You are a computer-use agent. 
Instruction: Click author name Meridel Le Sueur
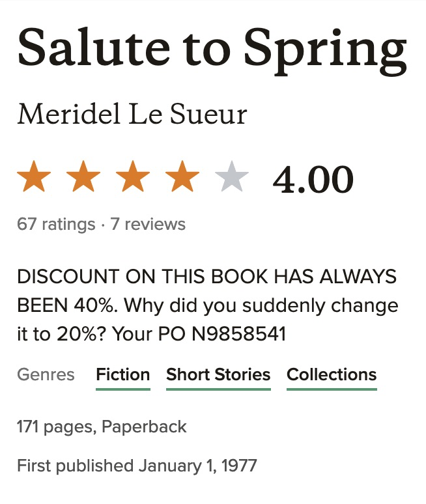click(132, 115)
